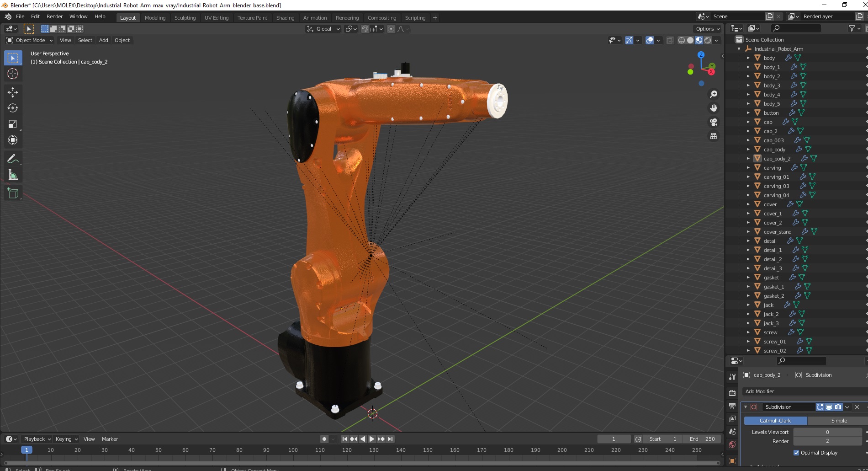The height and width of the screenshot is (471, 868).
Task: Switch to Modeling workspace tab
Action: [155, 18]
